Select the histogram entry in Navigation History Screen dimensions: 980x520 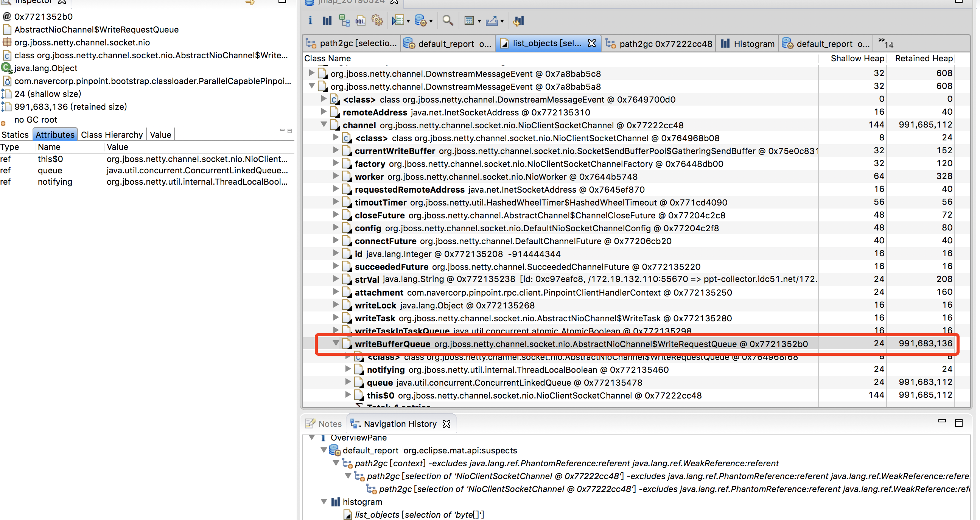pyautogui.click(x=362, y=502)
